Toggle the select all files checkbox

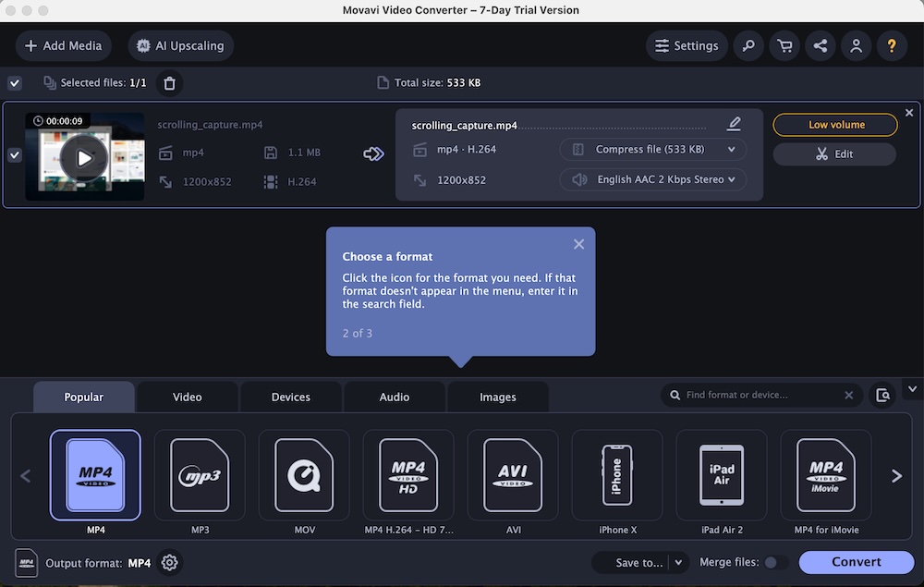(15, 83)
